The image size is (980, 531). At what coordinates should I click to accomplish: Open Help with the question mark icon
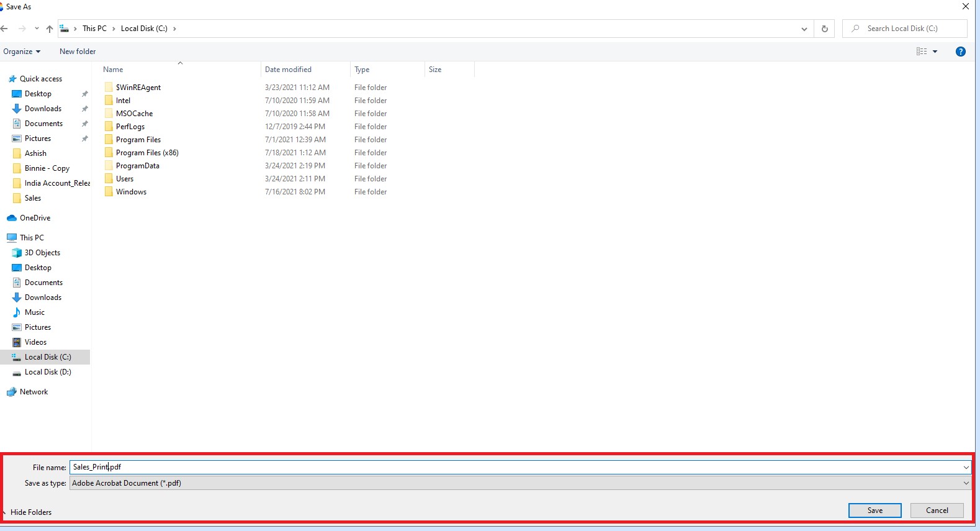tap(961, 52)
